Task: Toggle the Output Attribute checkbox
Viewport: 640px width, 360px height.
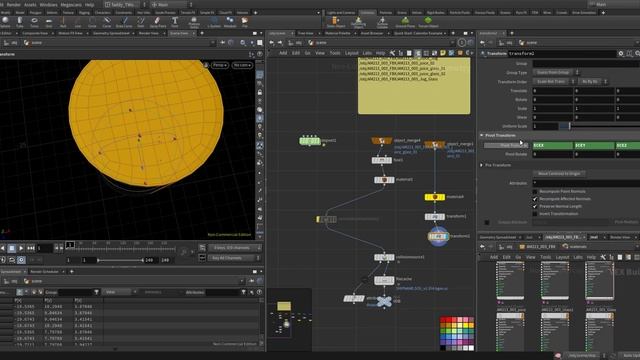Action: [487, 222]
